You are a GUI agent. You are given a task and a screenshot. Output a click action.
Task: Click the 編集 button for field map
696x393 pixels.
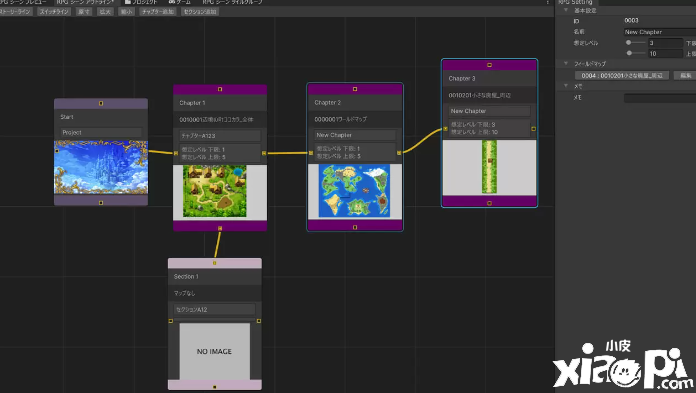[685, 75]
